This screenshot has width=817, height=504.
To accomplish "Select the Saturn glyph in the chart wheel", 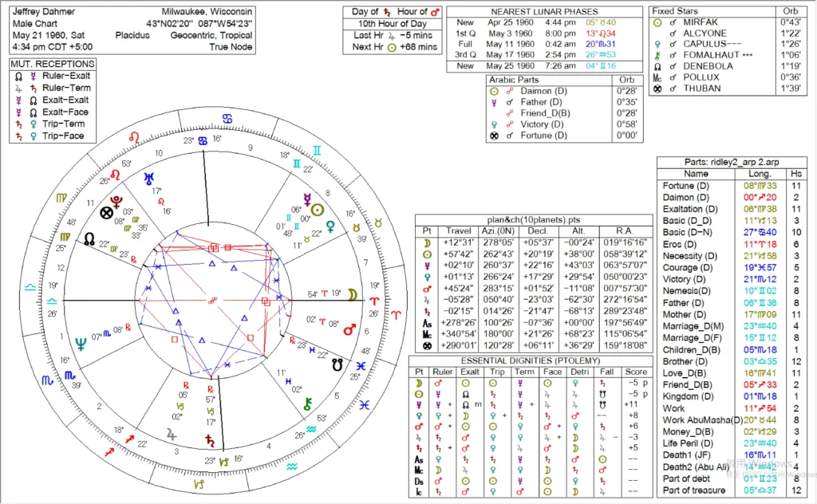I will [x=211, y=439].
